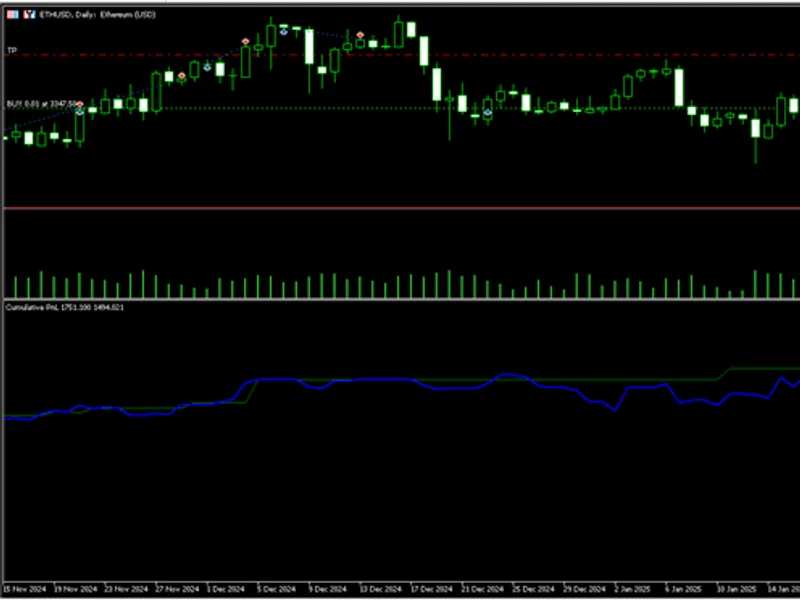Select the blue trade marker near 1 Dec 2024
800x600 pixels.
207,67
